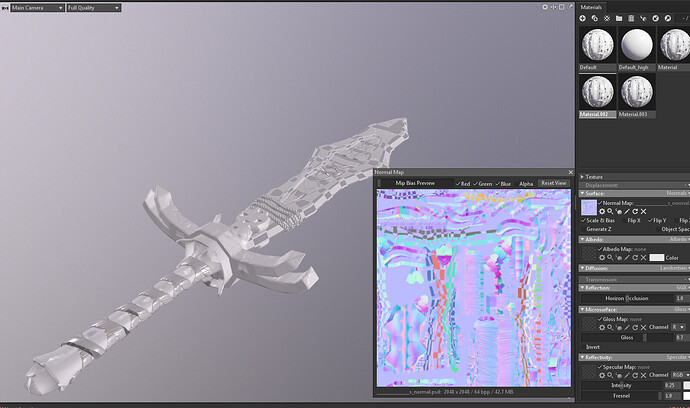Disable Flip Y checkbox
This screenshot has height=408, width=690.
(x=650, y=220)
